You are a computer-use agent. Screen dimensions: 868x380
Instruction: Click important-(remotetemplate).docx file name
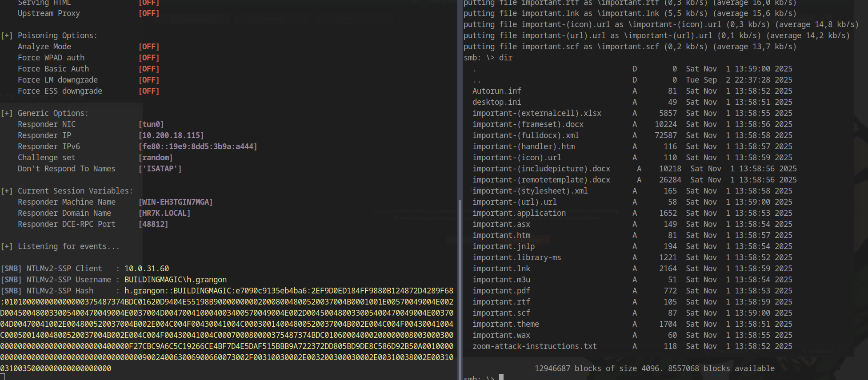coord(541,180)
